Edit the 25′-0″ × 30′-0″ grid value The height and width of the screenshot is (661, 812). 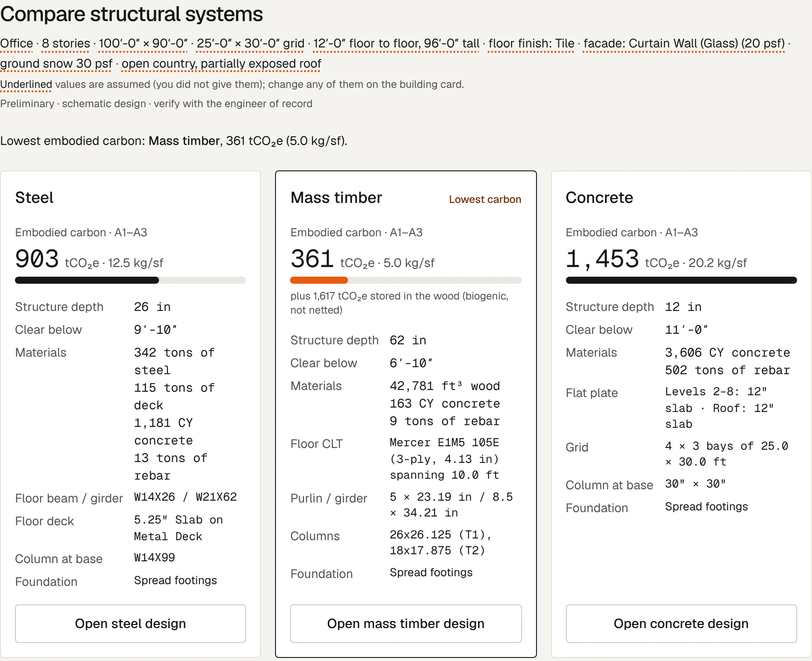coord(250,43)
